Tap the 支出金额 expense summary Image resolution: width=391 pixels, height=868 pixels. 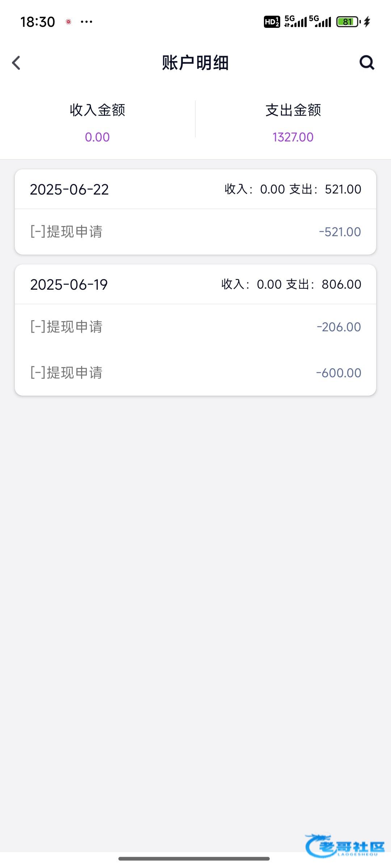click(x=293, y=110)
